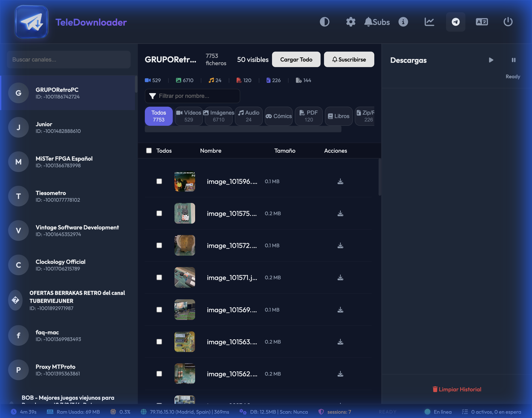532x418 pixels.
Task: Download image_101596 with its download icon
Action: coord(340,181)
